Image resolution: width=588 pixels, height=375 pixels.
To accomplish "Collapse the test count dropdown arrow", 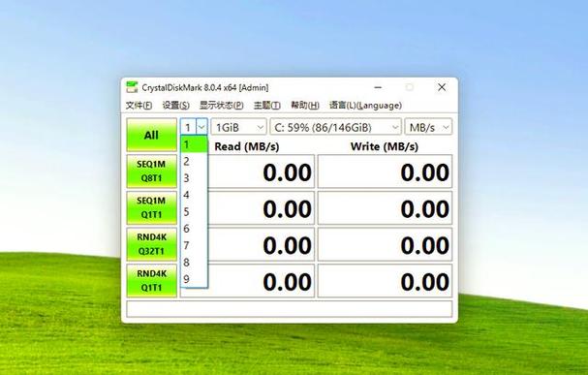I will click(201, 127).
